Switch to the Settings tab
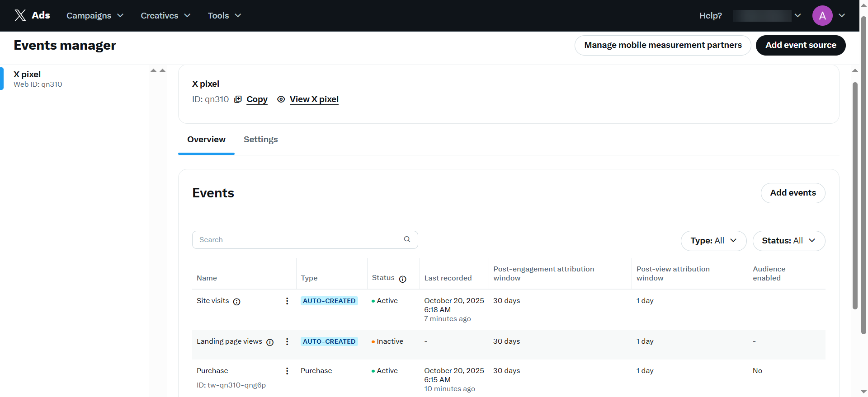The height and width of the screenshot is (397, 868). tap(261, 140)
